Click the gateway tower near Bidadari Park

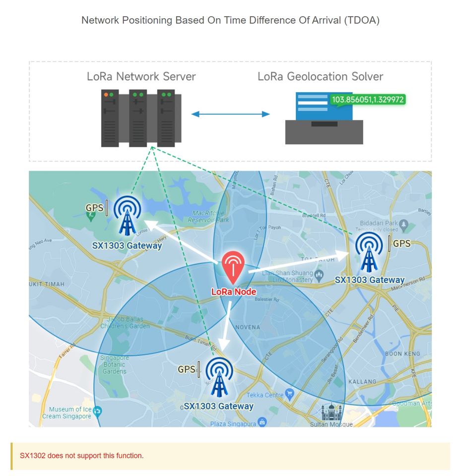tap(369, 252)
